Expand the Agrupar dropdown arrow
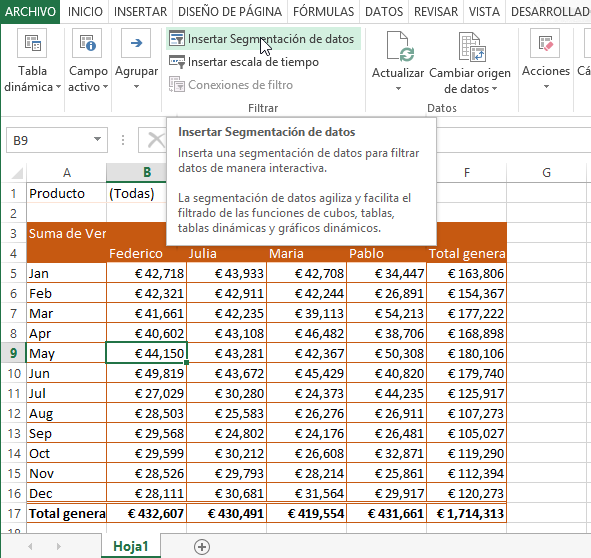Image resolution: width=591 pixels, height=558 pixels. [136, 87]
